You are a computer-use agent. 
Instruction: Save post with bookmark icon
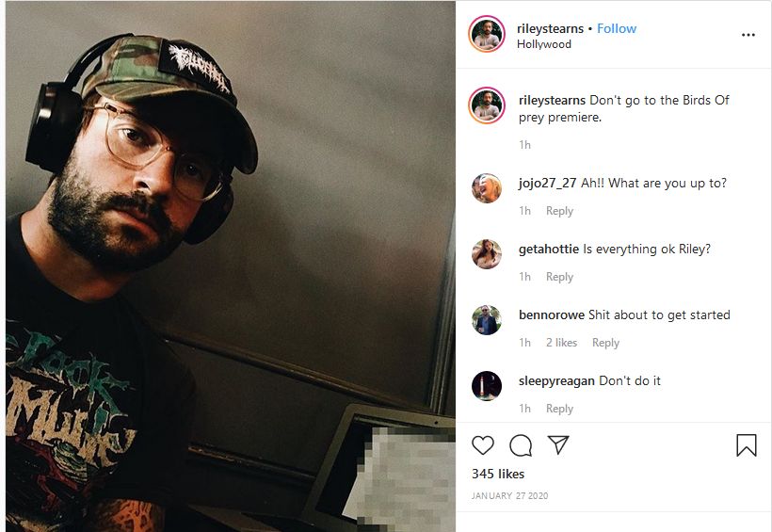tap(747, 444)
